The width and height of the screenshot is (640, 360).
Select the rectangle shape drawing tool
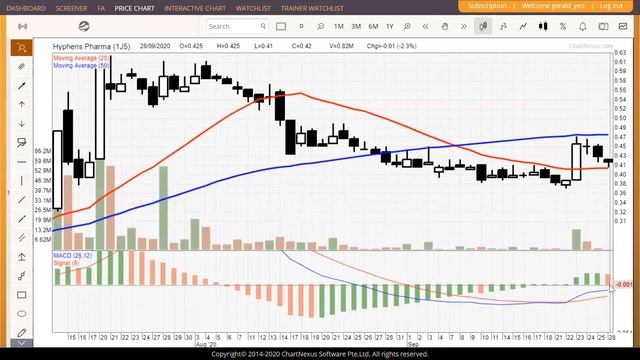tap(22, 295)
